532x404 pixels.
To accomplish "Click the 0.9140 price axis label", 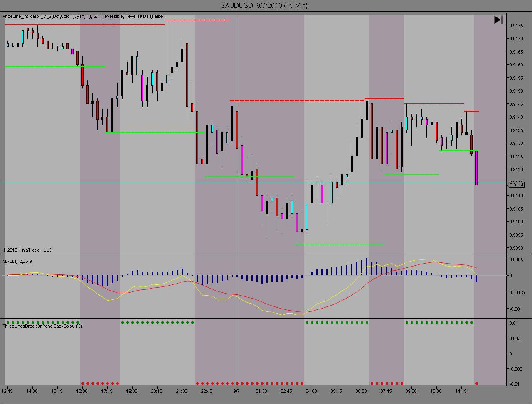I will pos(517,117).
